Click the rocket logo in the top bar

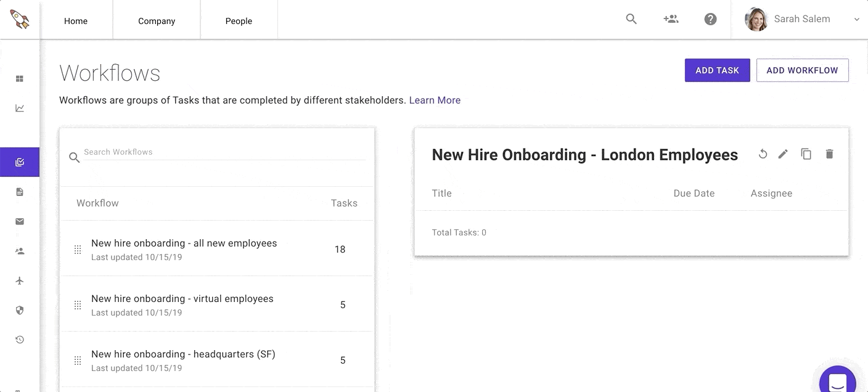[x=20, y=19]
